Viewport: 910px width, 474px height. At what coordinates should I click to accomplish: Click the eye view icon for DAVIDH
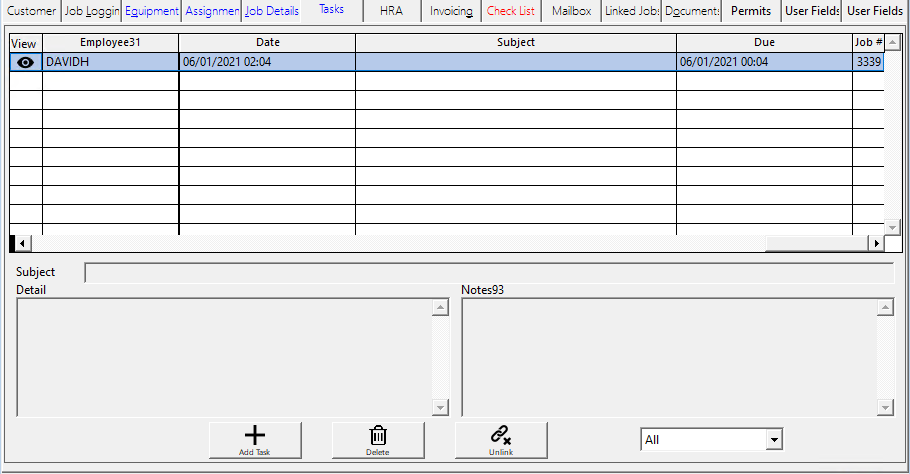pos(26,62)
